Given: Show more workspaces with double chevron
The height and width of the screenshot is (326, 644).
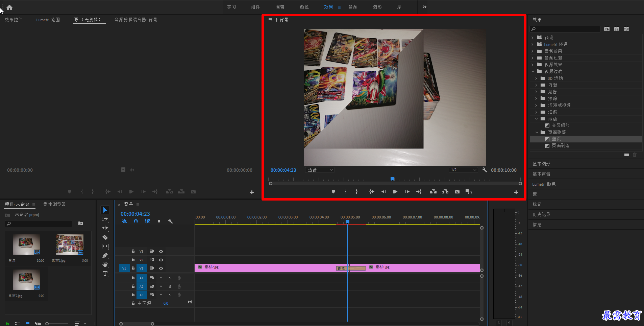Looking at the screenshot, I should 424,7.
